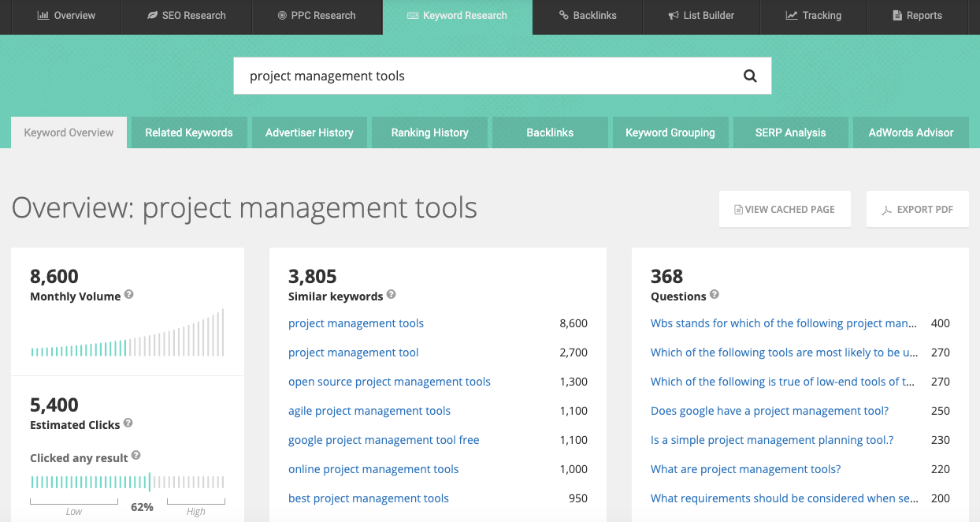This screenshot has height=522, width=980.
Task: Click the Monthly Volume help icon
Action: (x=129, y=295)
